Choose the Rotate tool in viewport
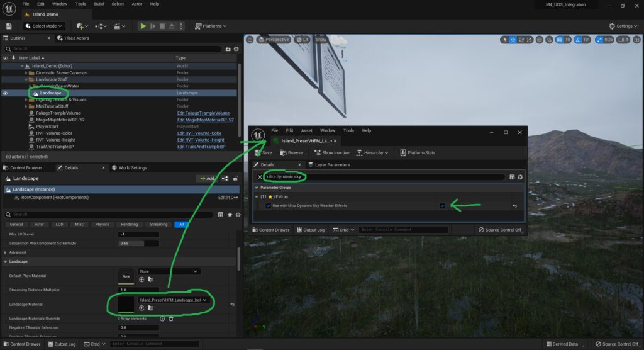644x350 pixels. click(521, 40)
